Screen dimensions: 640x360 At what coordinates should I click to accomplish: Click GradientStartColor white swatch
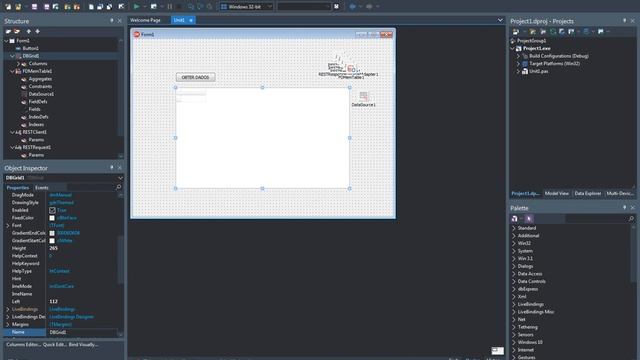pyautogui.click(x=52, y=241)
